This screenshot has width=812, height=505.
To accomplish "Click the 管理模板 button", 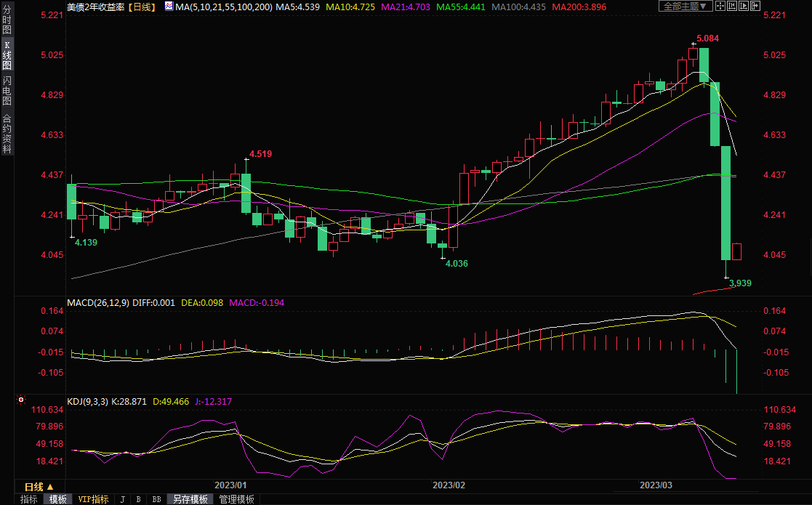I will point(236,499).
